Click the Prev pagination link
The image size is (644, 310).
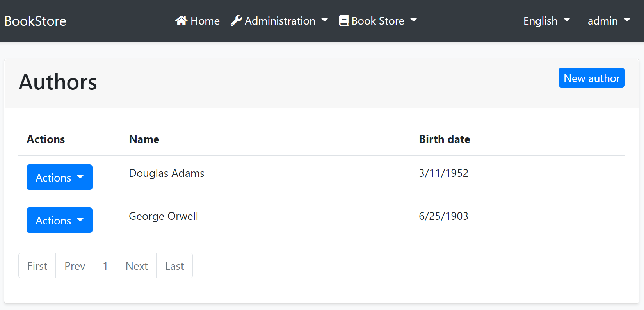(75, 265)
